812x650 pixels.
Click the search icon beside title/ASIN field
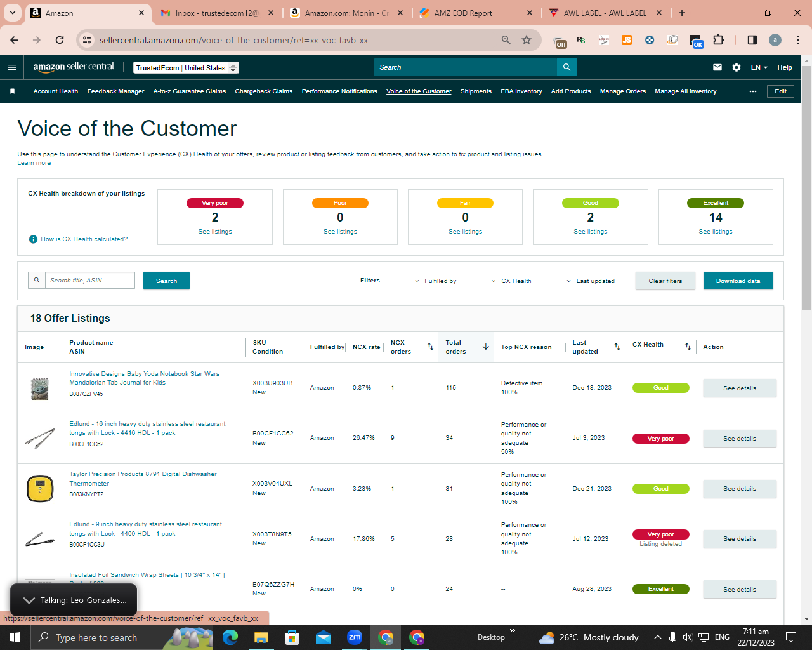click(x=37, y=281)
